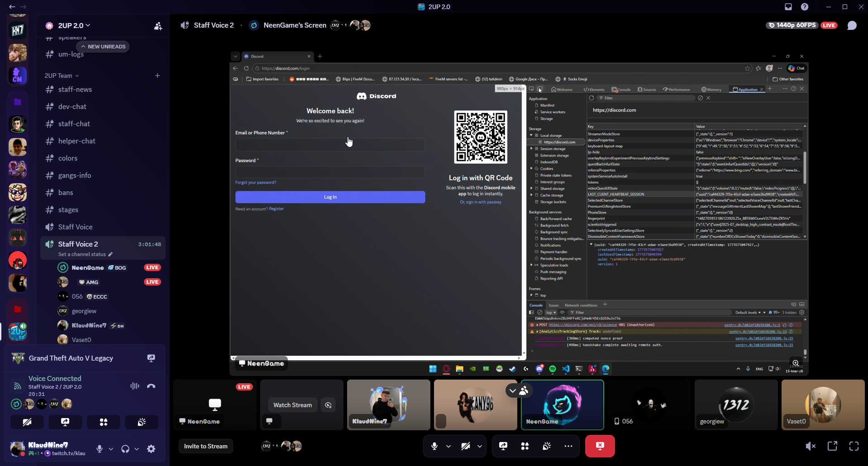This screenshot has width=868, height=466.
Task: Toggle fullscreen for the stream
Action: [854, 446]
